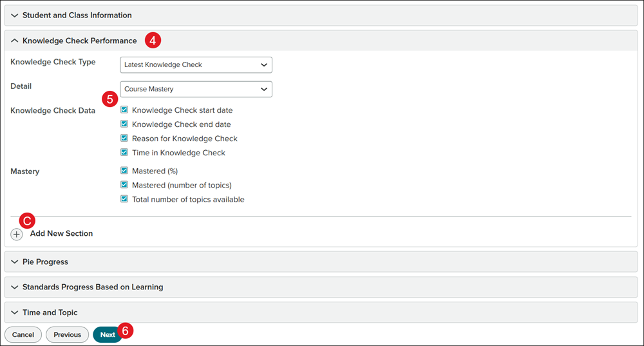644x346 pixels.
Task: Expand the Student and Class Information section
Action: (x=77, y=15)
